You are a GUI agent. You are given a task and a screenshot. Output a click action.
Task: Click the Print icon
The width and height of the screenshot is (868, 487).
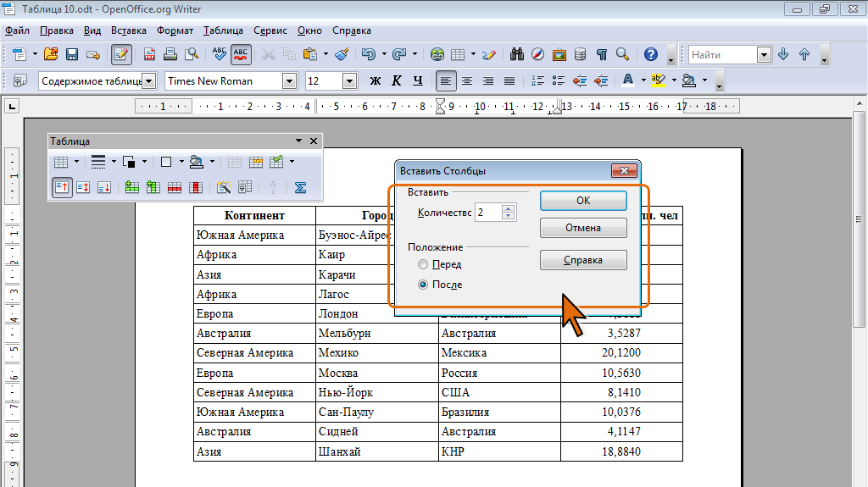point(170,54)
